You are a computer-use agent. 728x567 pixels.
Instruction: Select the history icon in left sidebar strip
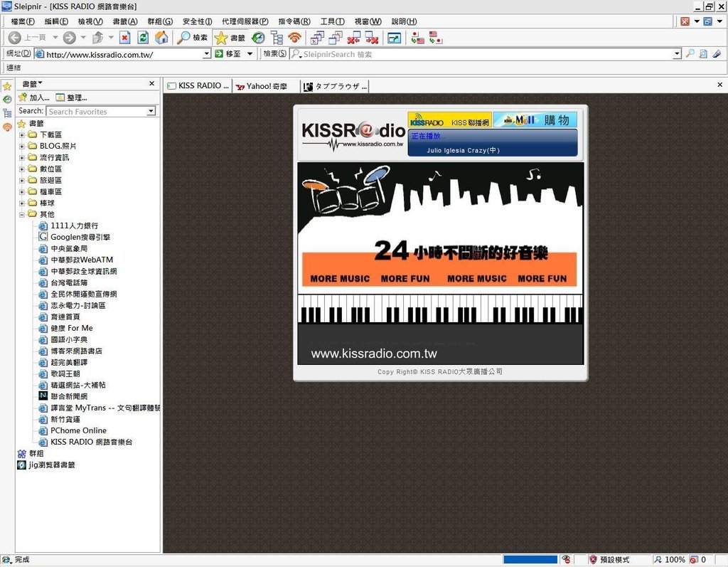[7, 100]
